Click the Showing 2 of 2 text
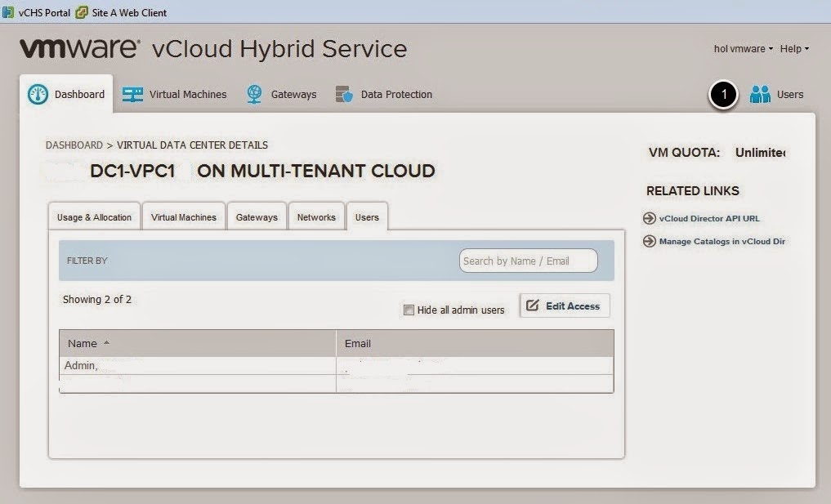The width and height of the screenshot is (831, 504). click(97, 300)
